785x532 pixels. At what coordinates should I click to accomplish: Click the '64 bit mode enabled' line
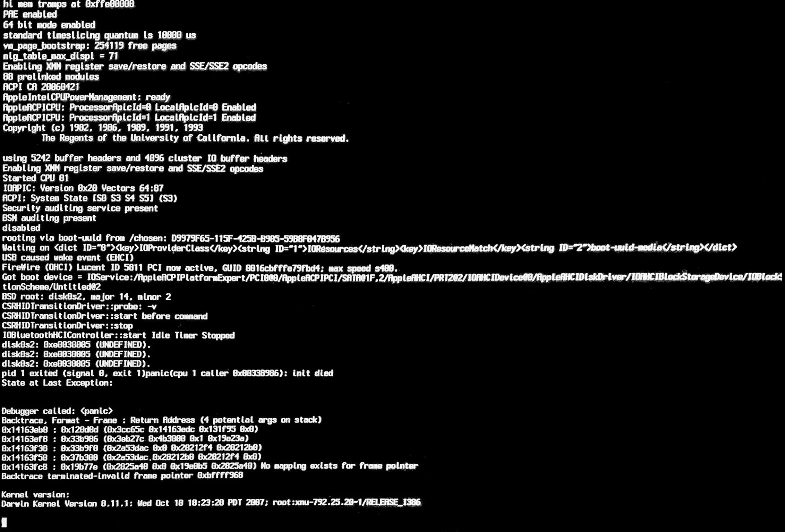coord(49,25)
